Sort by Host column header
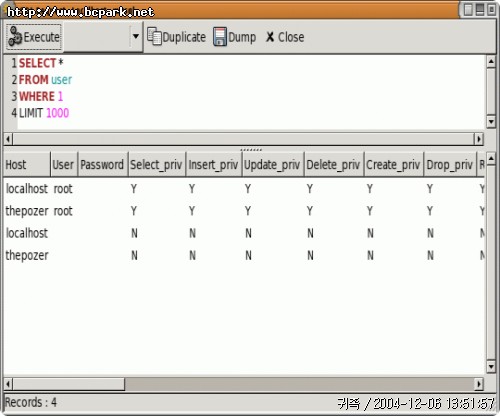Viewport: 500px width, 416px height. 27,164
